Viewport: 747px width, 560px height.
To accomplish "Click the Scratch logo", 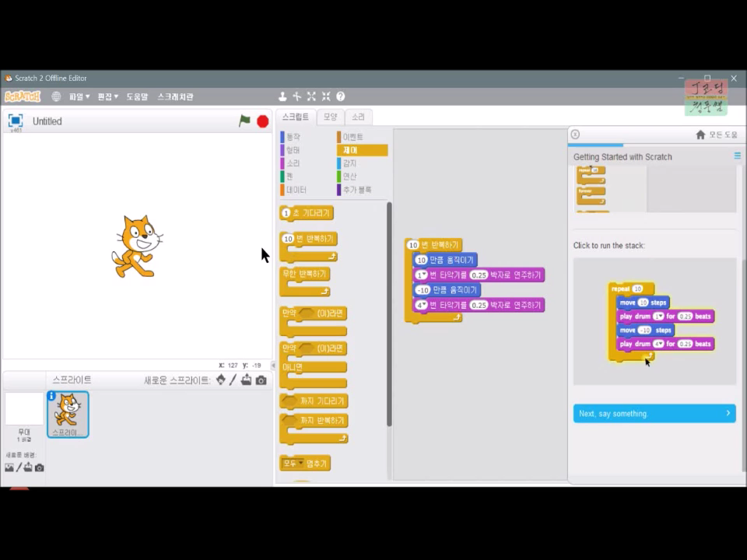I will tap(23, 96).
